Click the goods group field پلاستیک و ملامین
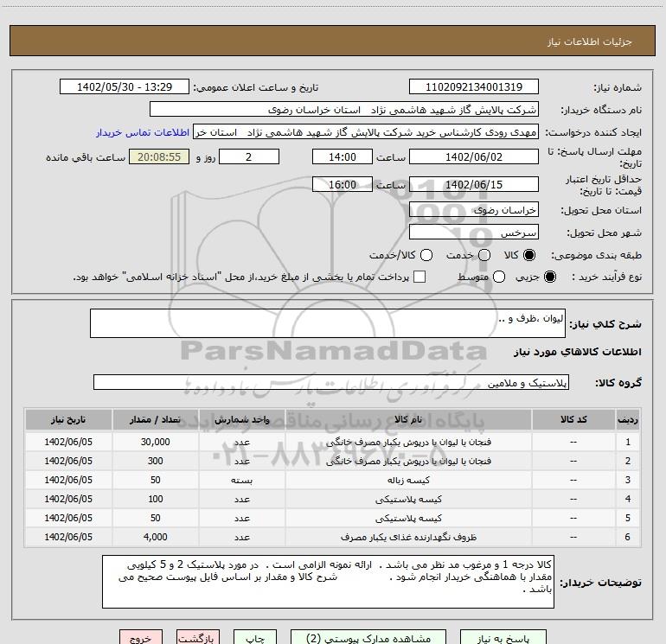This screenshot has height=644, width=666. (x=331, y=382)
